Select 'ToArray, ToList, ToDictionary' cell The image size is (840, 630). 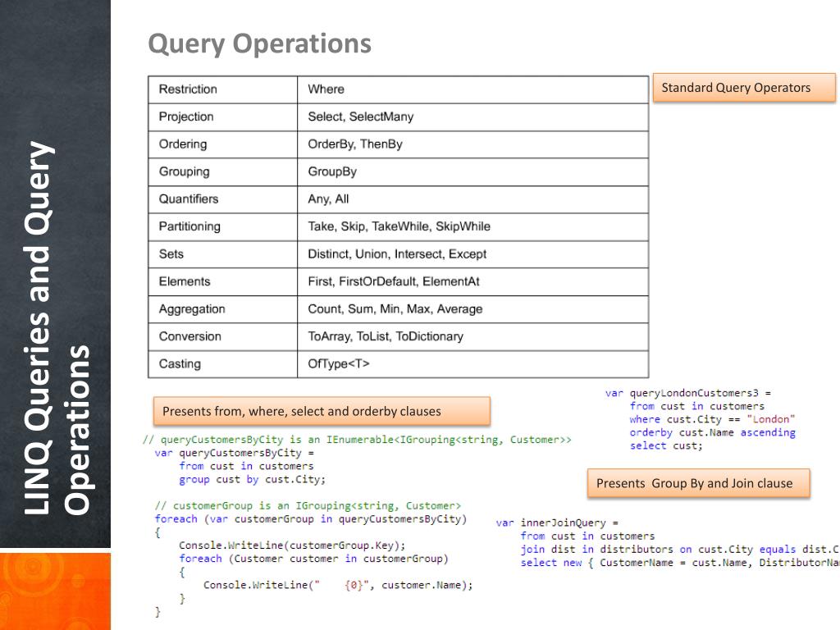point(473,337)
